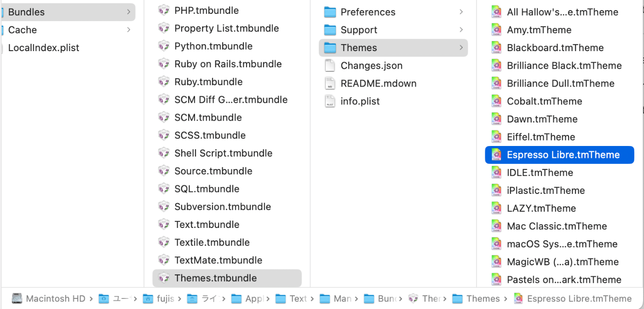644x309 pixels.
Task: Click the Python.tmbundle package icon
Action: coord(164,46)
